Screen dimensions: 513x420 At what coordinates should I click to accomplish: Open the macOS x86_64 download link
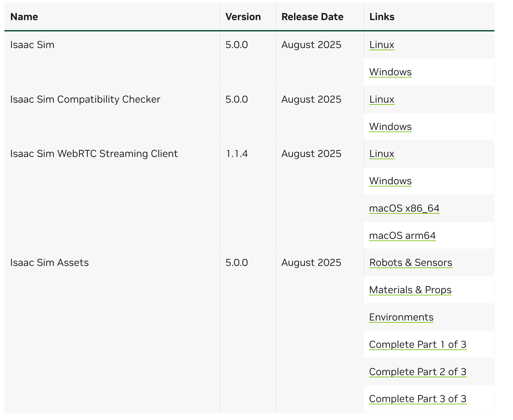point(404,208)
